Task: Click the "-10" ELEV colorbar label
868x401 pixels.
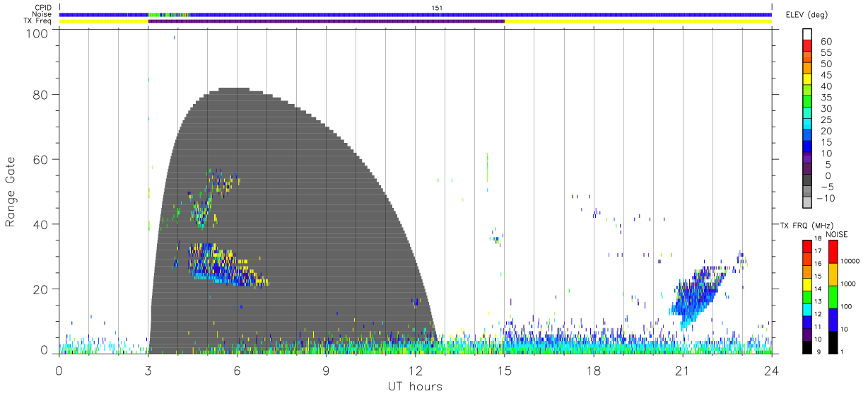Action: 828,198
